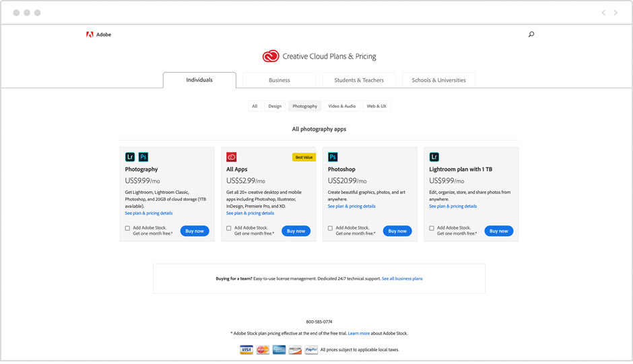Click the Creative Cloud Plans & Pricing title
The image size is (633, 364).
[x=329, y=57]
